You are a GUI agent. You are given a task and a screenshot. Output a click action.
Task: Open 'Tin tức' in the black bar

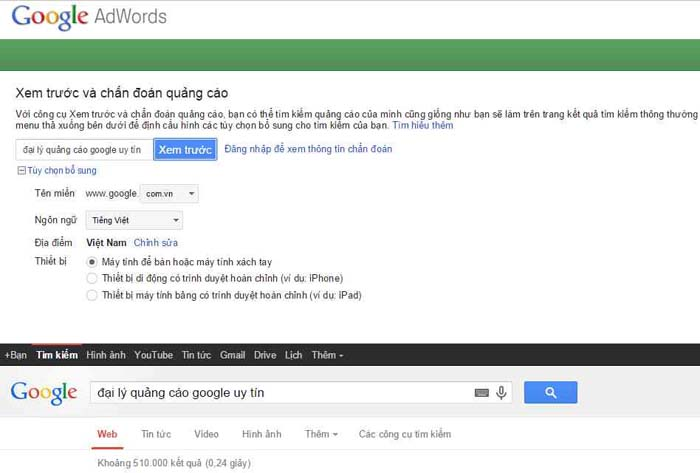coord(196,355)
